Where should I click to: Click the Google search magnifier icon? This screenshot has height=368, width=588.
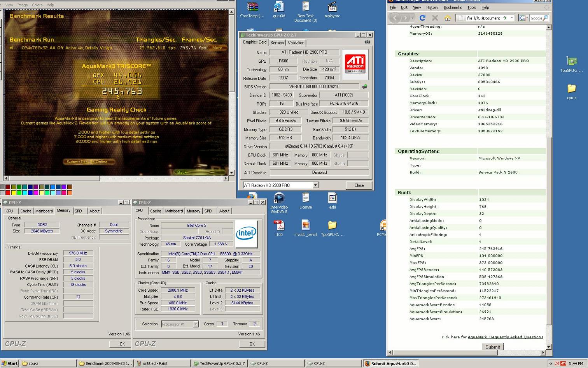coord(545,18)
